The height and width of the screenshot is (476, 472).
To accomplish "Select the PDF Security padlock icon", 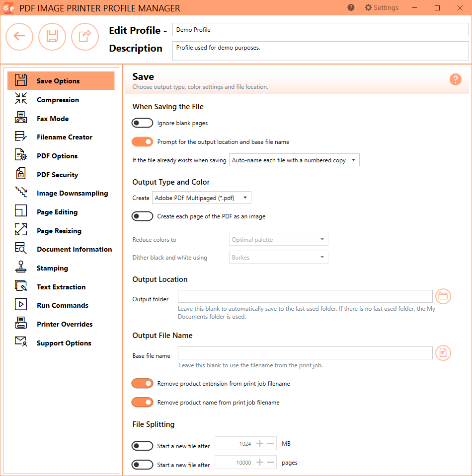I will click(20, 174).
